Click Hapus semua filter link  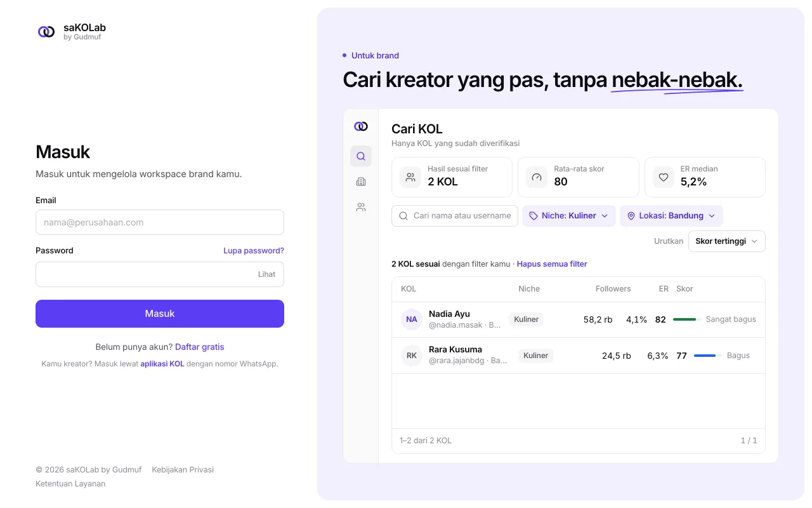(552, 264)
